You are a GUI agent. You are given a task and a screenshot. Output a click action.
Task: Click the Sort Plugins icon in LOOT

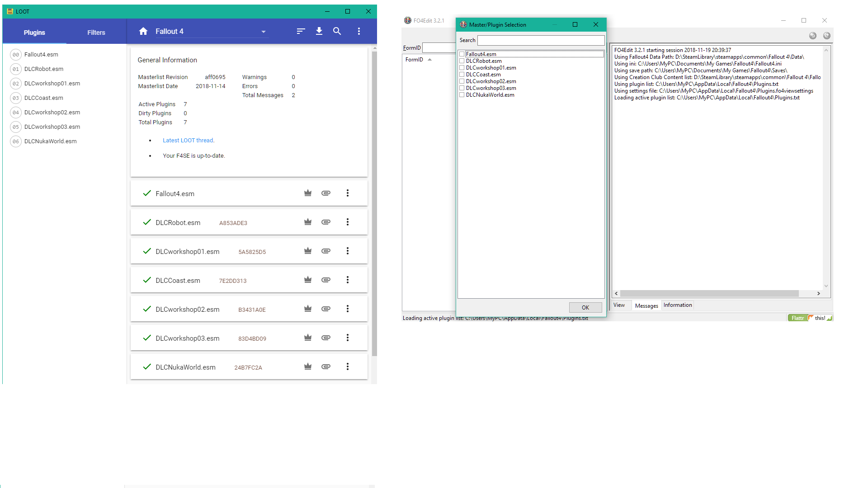[301, 31]
